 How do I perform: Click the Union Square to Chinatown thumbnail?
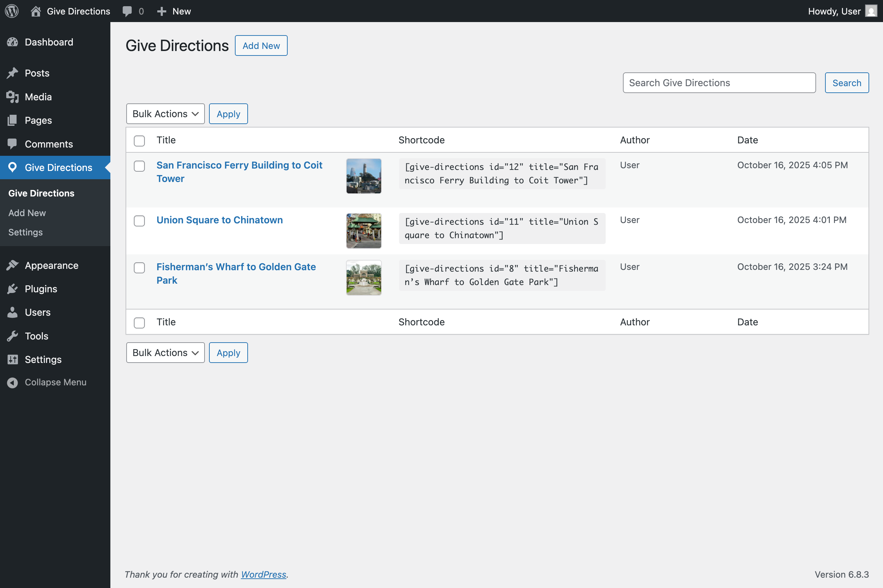click(363, 230)
